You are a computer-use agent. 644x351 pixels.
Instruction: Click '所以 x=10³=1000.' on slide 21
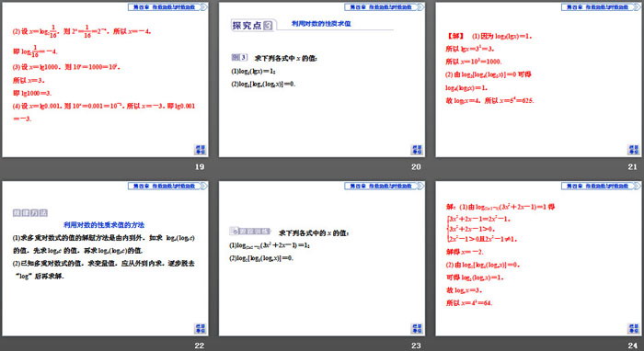click(474, 62)
